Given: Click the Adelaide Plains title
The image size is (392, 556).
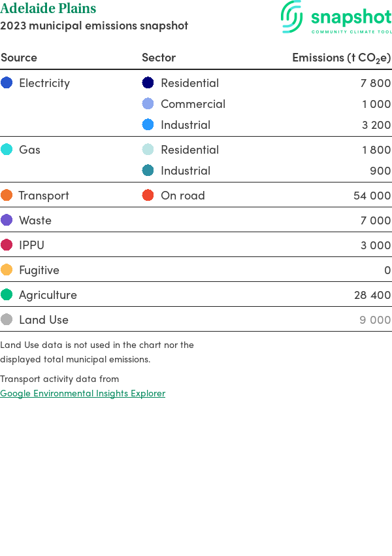Looking at the screenshot, I should tap(48, 9).
